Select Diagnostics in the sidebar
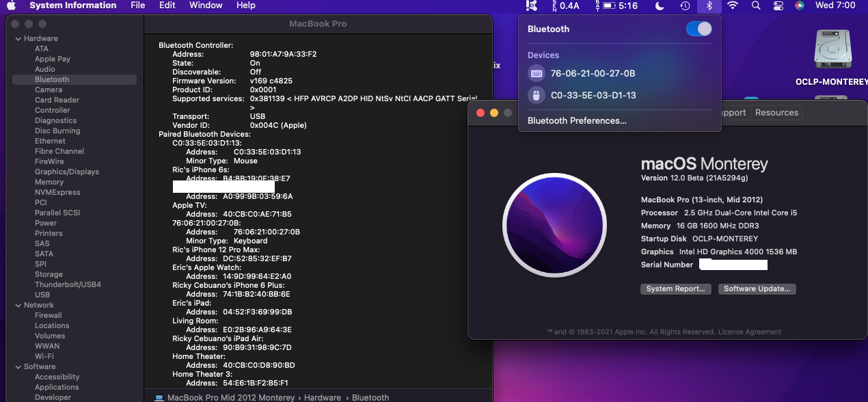This screenshot has width=868, height=402. click(x=55, y=120)
